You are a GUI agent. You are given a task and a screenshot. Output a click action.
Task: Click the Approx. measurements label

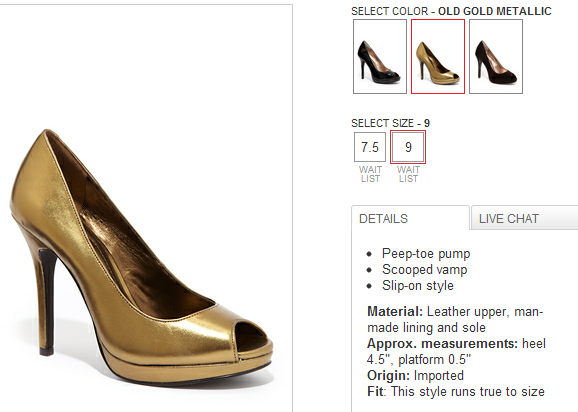coord(442,343)
